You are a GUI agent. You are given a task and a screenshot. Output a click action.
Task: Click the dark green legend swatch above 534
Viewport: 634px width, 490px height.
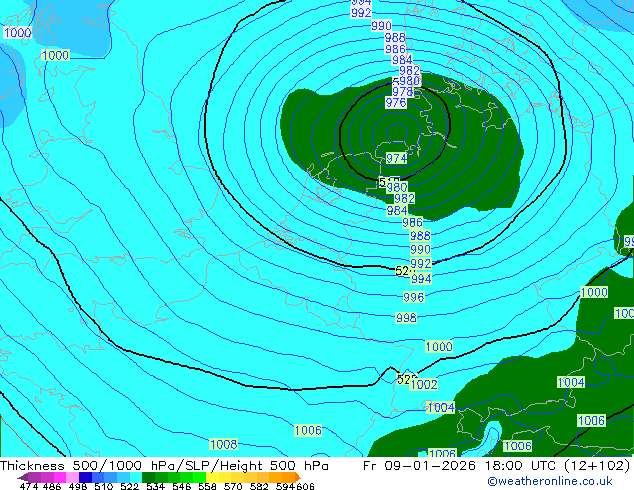tap(148, 477)
